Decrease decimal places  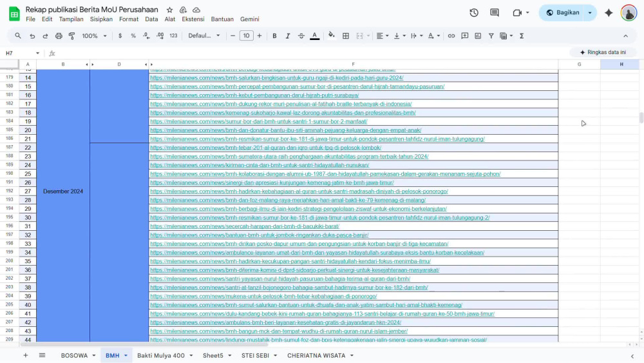click(x=146, y=35)
